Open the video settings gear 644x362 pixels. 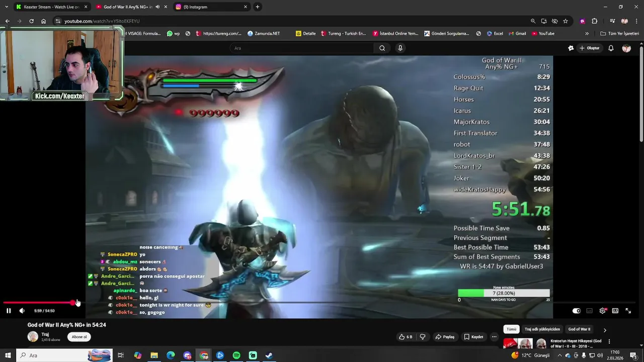(x=602, y=311)
